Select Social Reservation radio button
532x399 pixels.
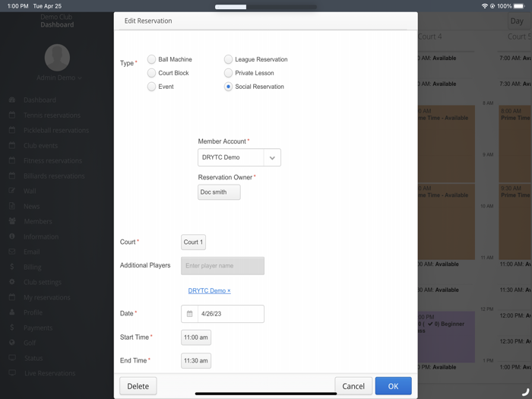[x=228, y=87]
